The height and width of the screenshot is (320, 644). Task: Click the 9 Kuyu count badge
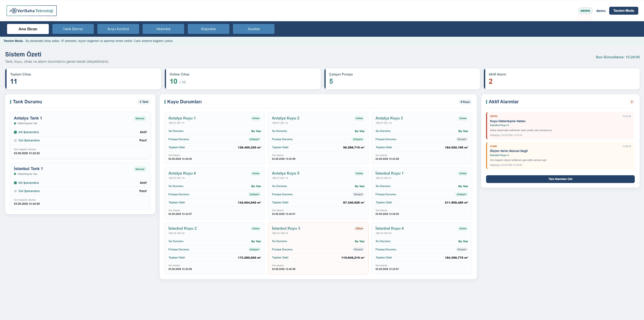click(x=465, y=102)
